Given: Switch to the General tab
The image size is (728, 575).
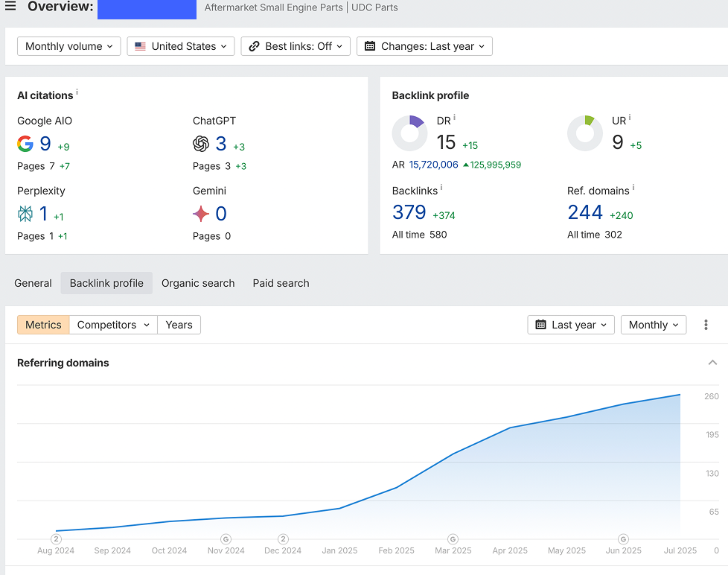Looking at the screenshot, I should 33,283.
